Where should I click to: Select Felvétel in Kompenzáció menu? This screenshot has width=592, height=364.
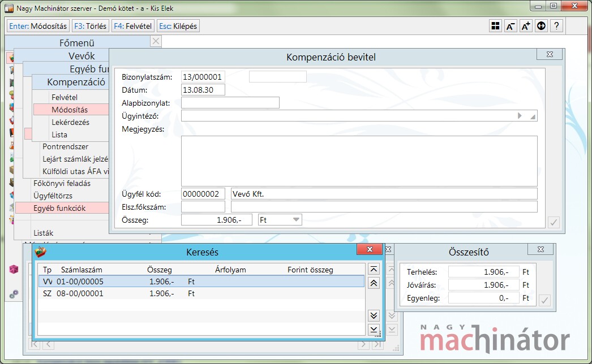click(x=65, y=97)
